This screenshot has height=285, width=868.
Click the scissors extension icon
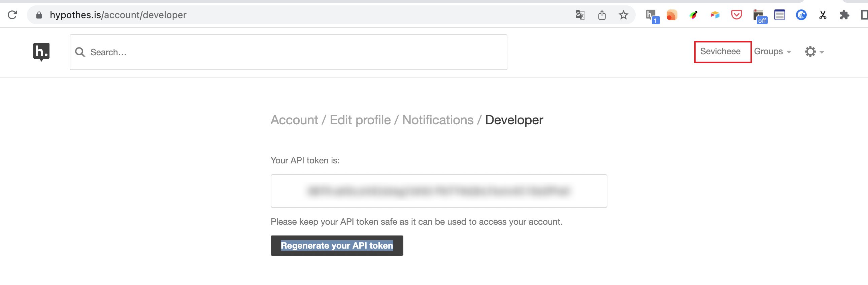coord(823,15)
